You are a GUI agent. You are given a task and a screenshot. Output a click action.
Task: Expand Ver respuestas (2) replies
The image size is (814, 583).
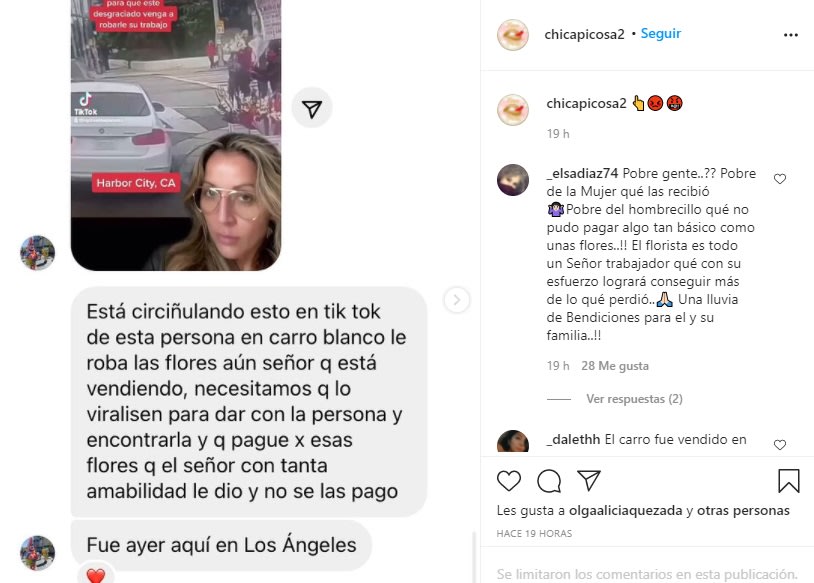click(x=634, y=399)
